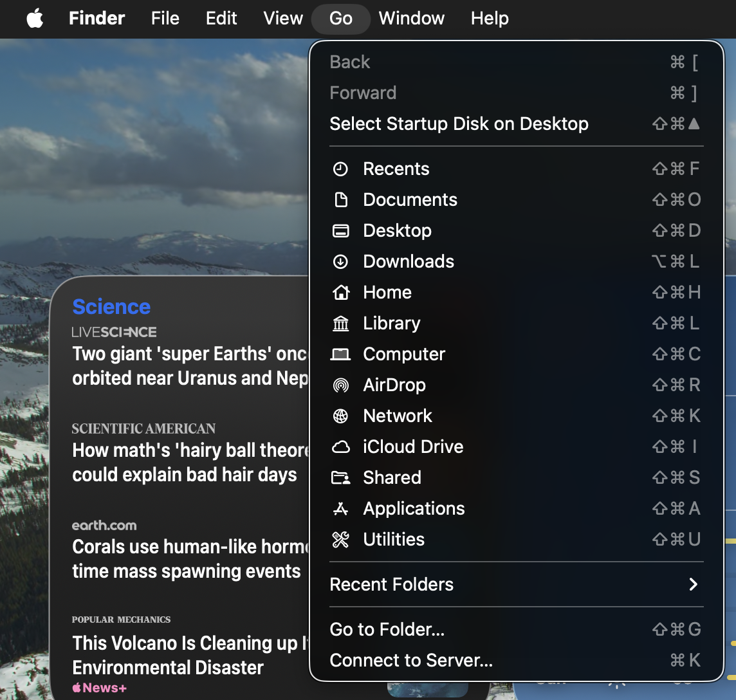Click the Science heading in News widget
Screen dimensions: 736x700
(x=111, y=307)
